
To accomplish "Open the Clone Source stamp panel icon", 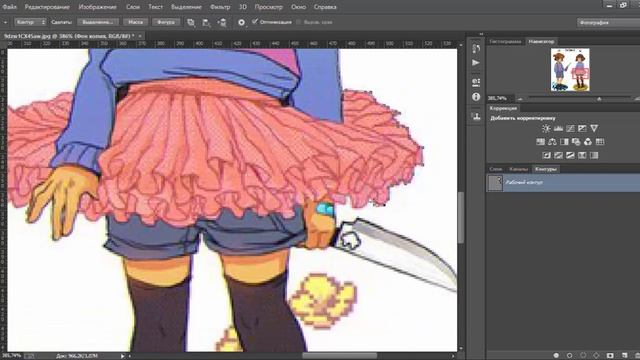I will (x=476, y=116).
